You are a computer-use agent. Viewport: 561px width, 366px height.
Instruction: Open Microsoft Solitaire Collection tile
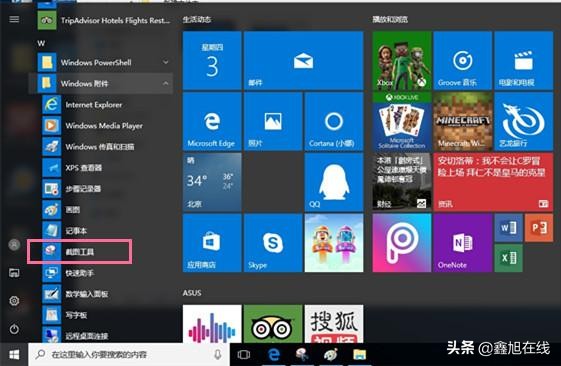402,122
